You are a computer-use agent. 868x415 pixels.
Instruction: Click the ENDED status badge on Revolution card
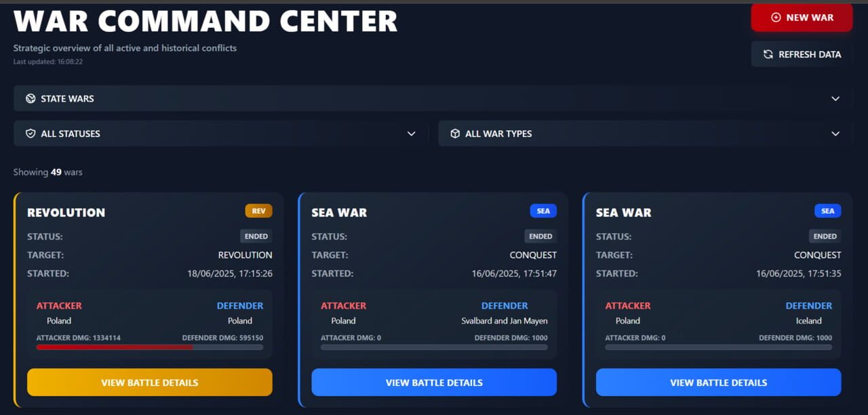click(256, 236)
